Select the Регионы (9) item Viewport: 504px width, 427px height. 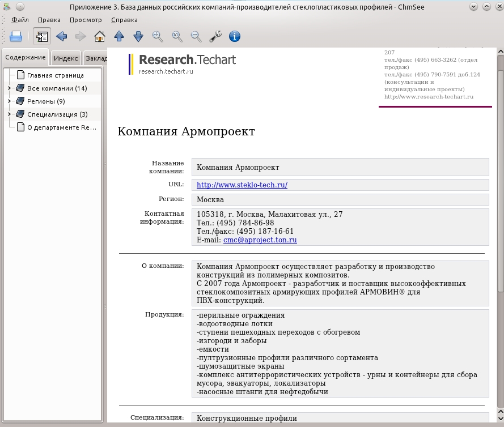point(46,101)
